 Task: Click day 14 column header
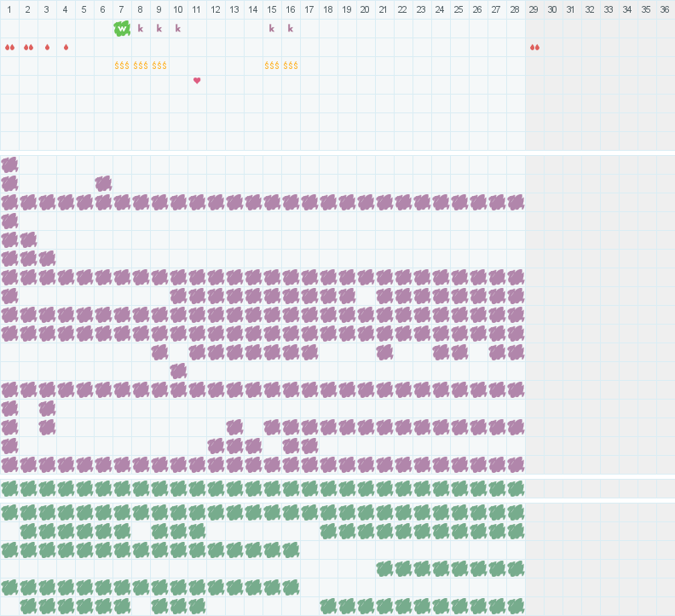(x=253, y=9)
